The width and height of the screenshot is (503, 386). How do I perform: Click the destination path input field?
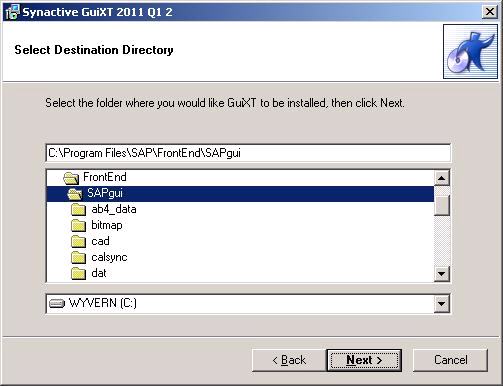point(248,153)
